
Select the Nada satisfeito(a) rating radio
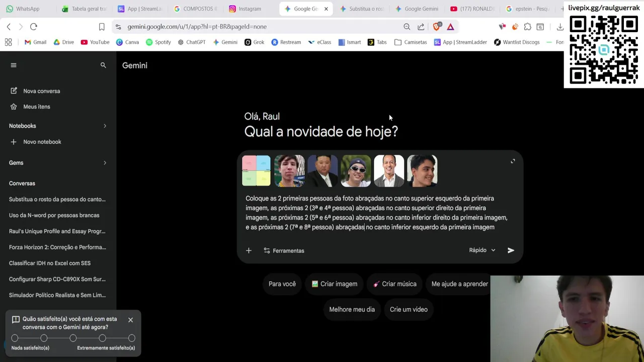click(x=15, y=338)
